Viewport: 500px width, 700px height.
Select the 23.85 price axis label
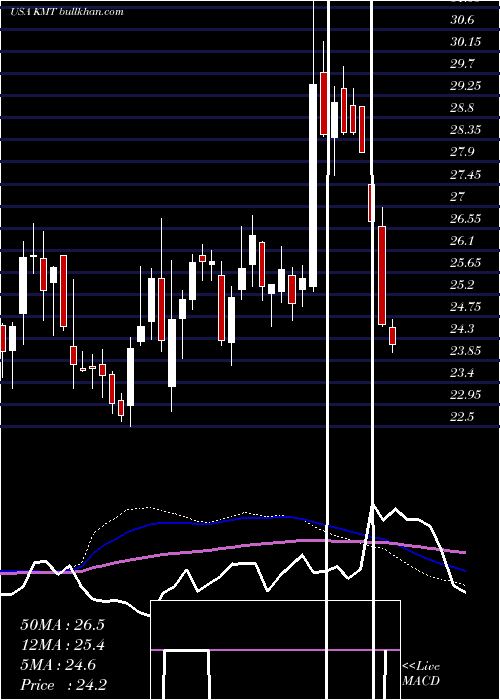click(466, 350)
